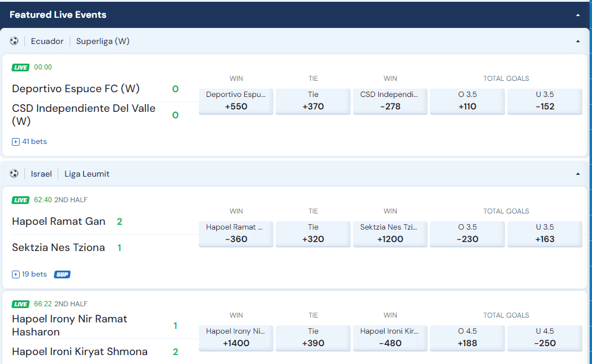Viewport: 592px width, 364px height.
Task: Click the soccer ball icon beside Israel
Action: pos(14,173)
